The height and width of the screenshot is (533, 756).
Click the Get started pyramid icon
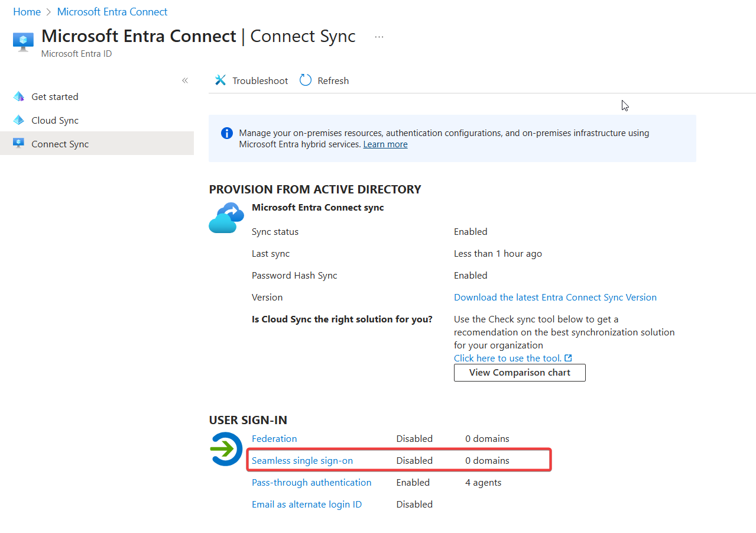[19, 96]
